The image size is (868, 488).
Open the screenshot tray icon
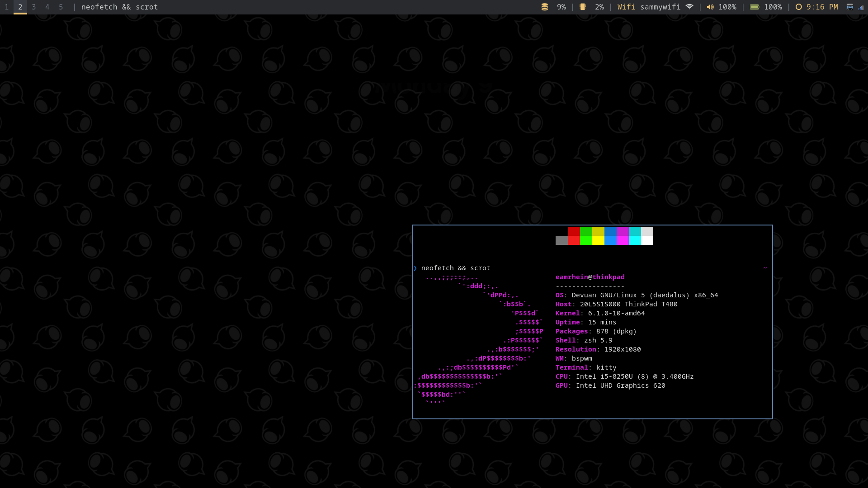click(850, 7)
